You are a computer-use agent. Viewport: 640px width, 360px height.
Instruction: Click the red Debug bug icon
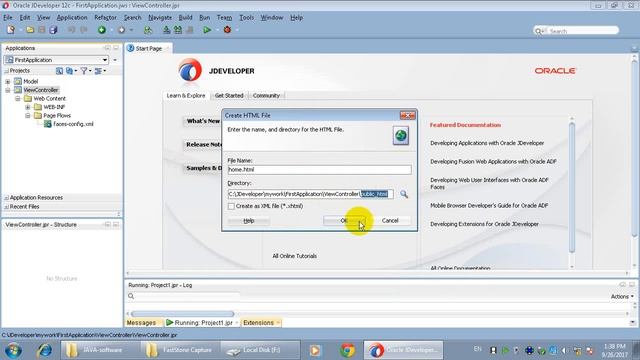click(x=227, y=30)
